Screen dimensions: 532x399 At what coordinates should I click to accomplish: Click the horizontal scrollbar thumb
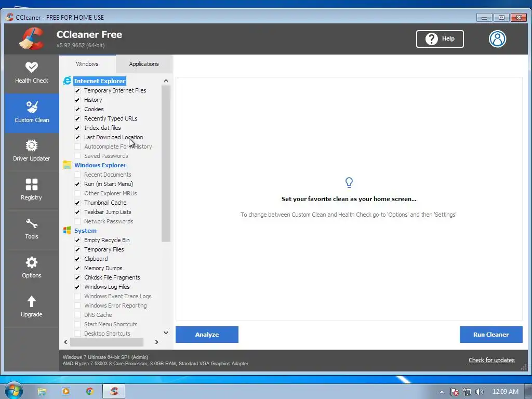pyautogui.click(x=107, y=342)
